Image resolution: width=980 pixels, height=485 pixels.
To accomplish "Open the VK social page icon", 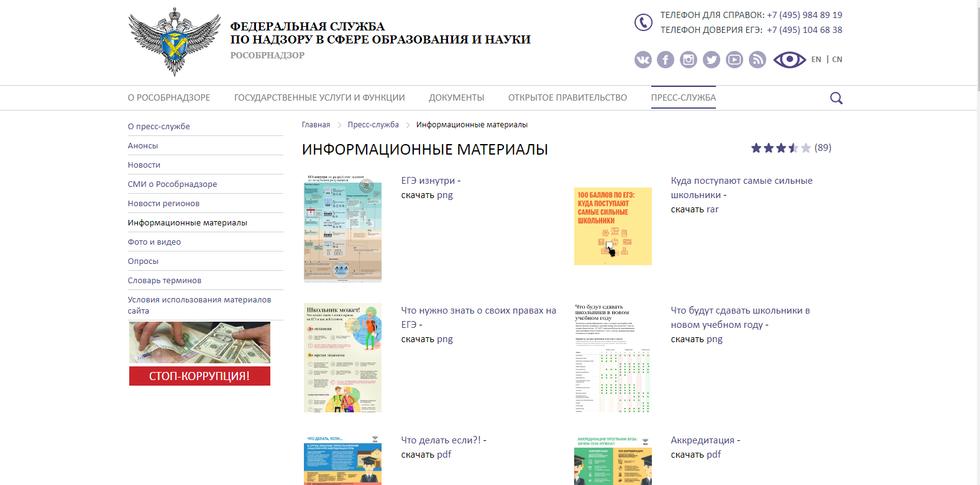I will tap(643, 60).
